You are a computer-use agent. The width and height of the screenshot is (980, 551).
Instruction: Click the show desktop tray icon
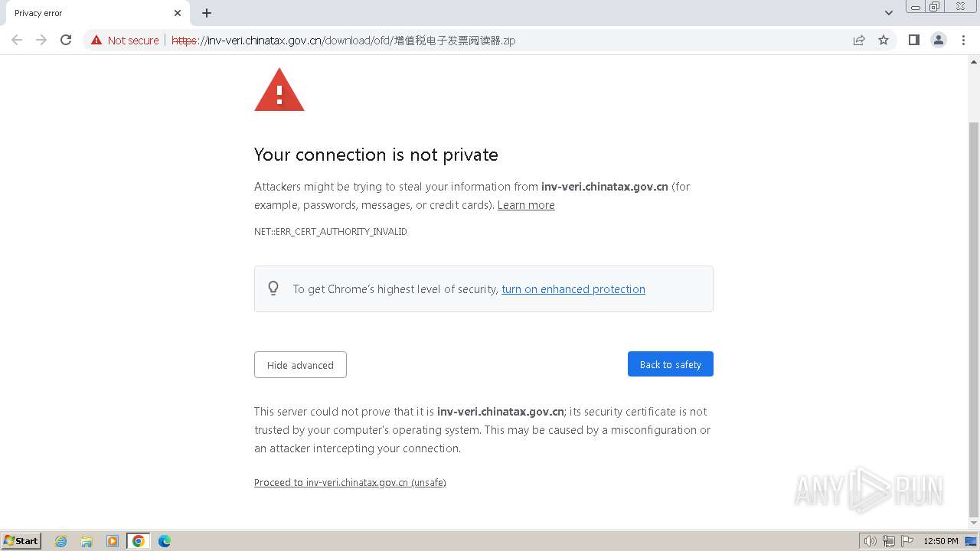click(x=972, y=541)
